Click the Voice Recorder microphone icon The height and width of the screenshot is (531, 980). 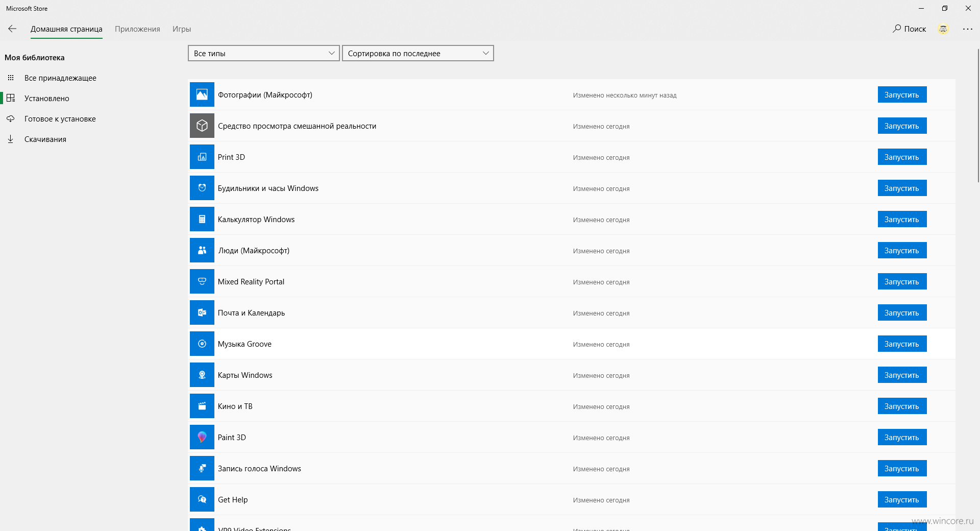pos(202,468)
